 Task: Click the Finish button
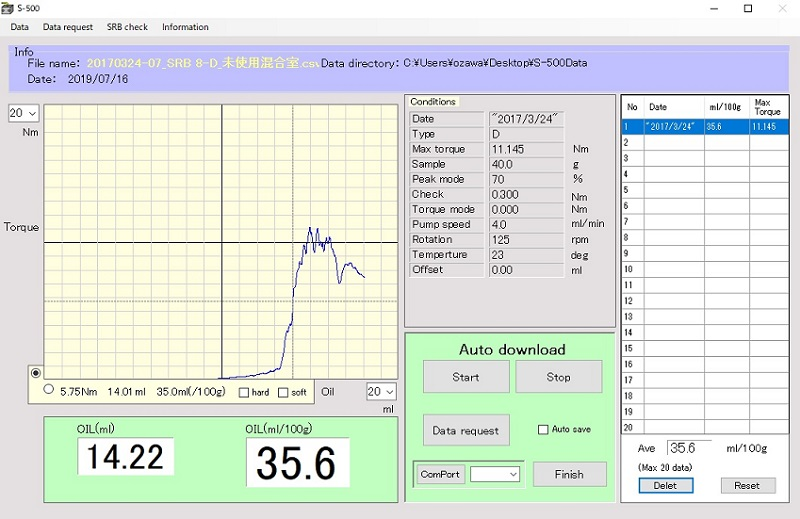coord(569,475)
